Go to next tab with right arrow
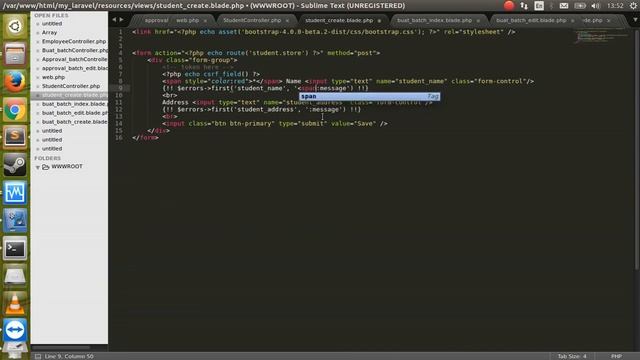640x360 pixels. (122, 20)
